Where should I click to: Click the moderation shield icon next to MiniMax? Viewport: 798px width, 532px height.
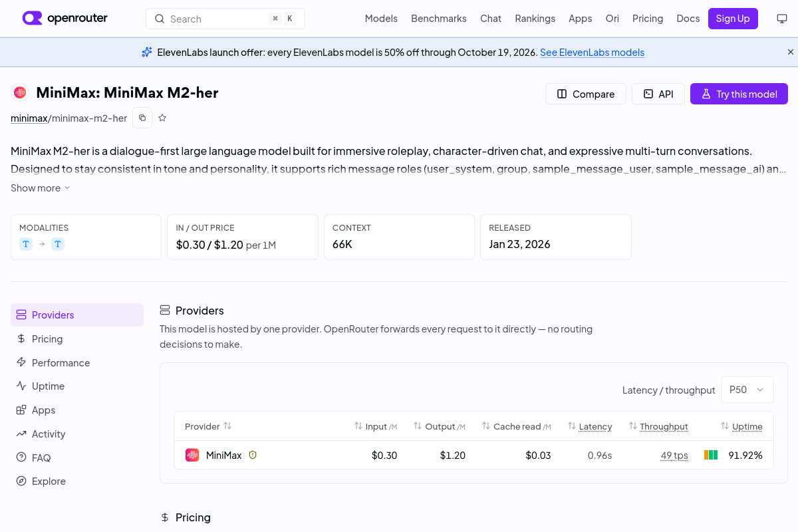click(x=253, y=456)
